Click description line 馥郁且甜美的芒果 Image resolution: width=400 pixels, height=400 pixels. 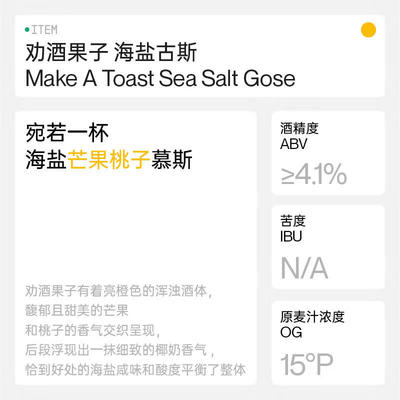(77, 311)
